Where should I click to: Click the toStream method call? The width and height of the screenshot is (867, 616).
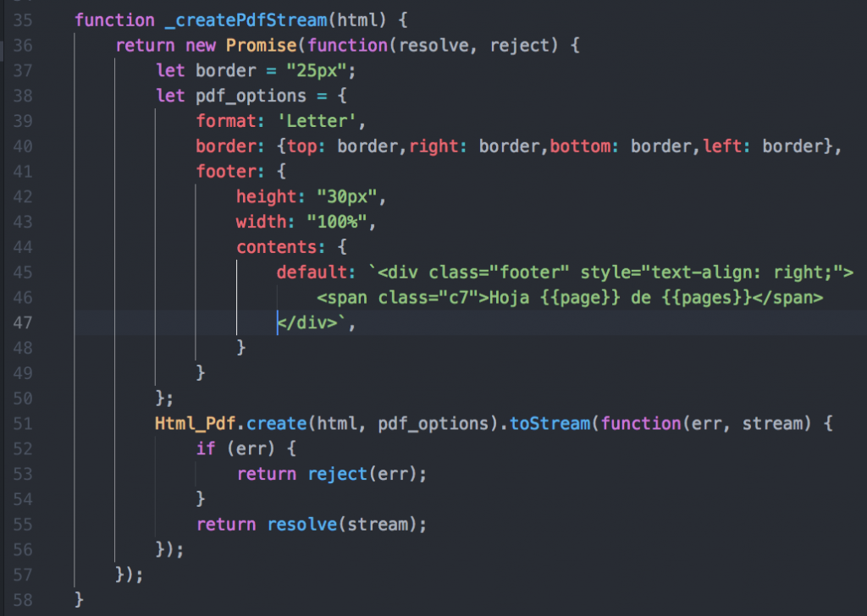pyautogui.click(x=549, y=424)
